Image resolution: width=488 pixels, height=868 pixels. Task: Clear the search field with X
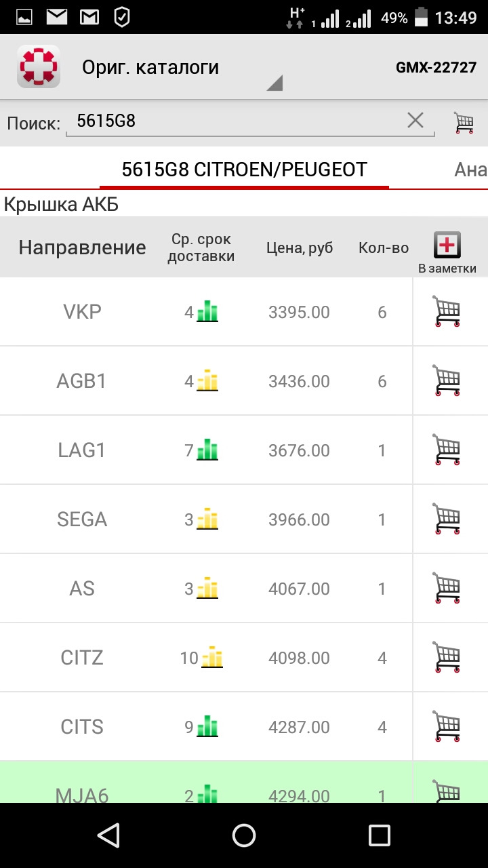(415, 121)
